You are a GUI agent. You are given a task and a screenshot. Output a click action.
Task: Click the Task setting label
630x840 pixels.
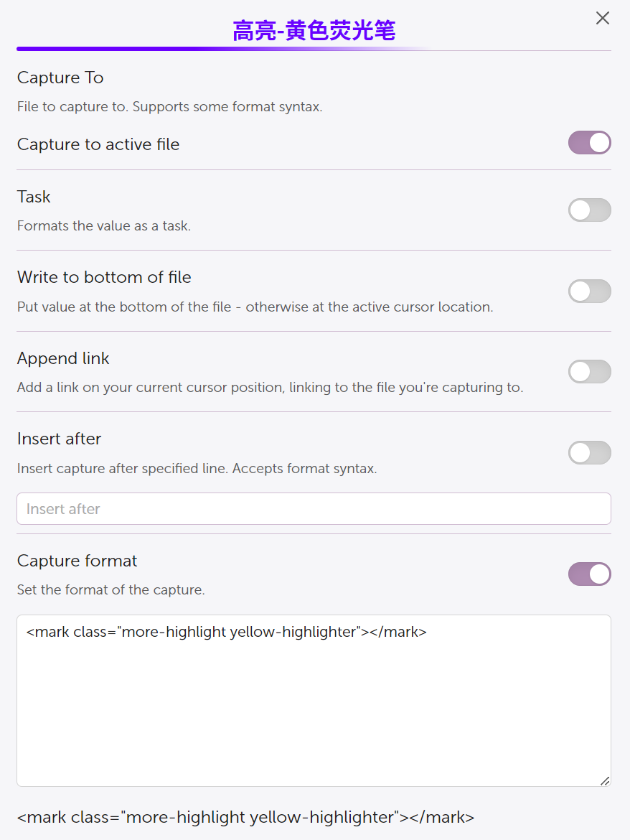pos(34,197)
